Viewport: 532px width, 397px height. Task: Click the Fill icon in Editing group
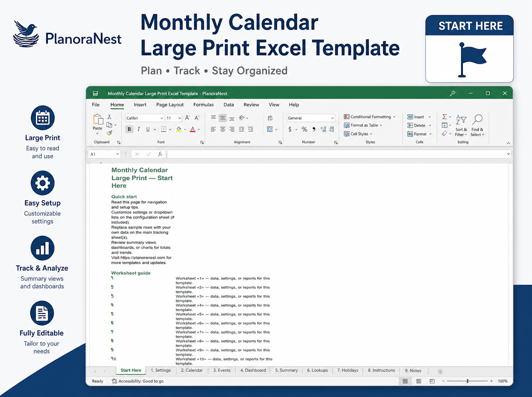(445, 125)
